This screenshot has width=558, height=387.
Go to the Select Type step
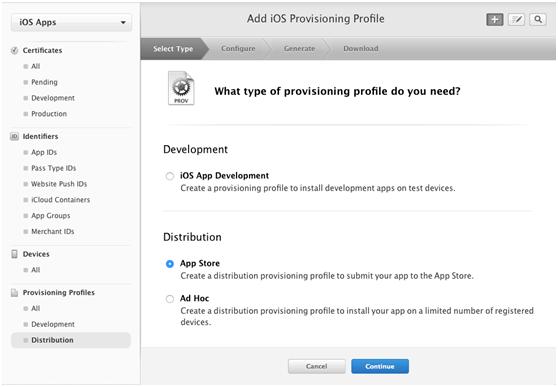(173, 48)
